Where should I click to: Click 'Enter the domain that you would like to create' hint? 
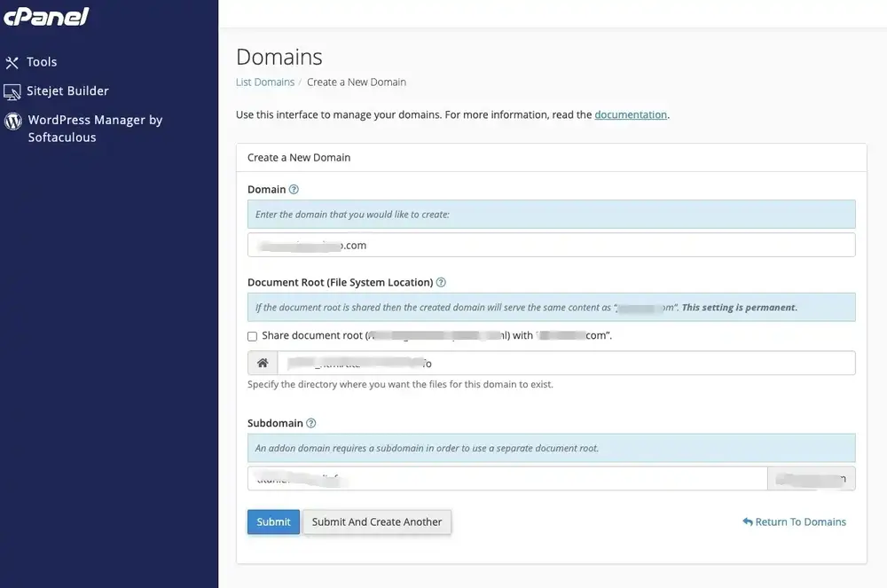pos(352,215)
